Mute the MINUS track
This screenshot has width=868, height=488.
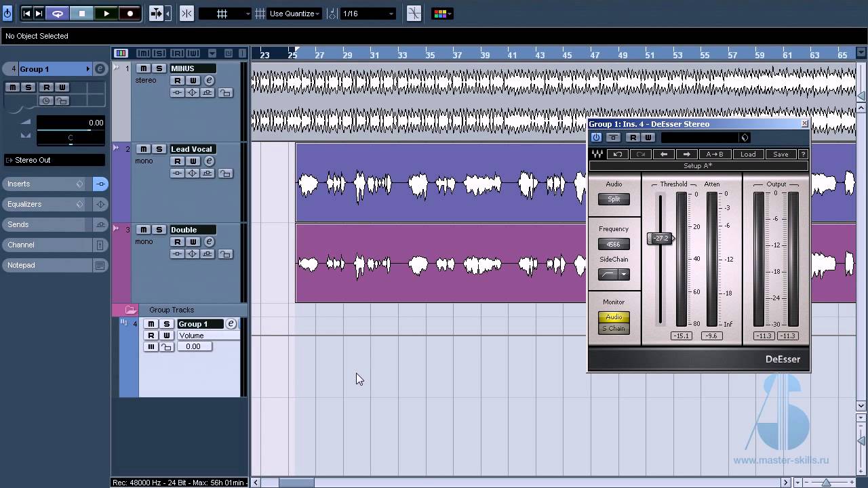143,68
